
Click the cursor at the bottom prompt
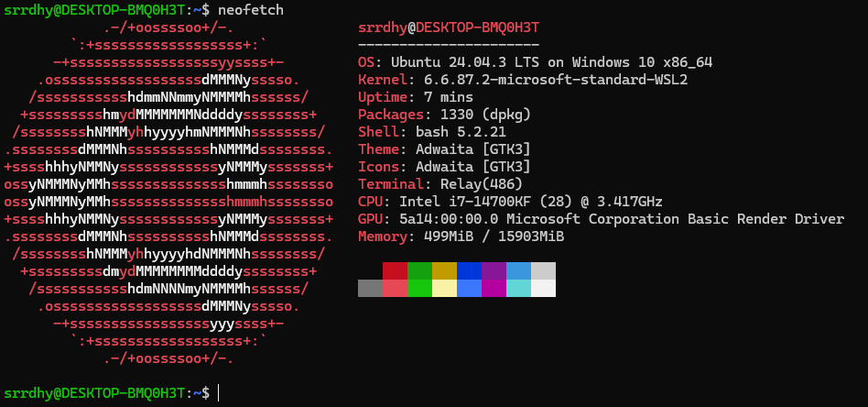click(x=220, y=392)
